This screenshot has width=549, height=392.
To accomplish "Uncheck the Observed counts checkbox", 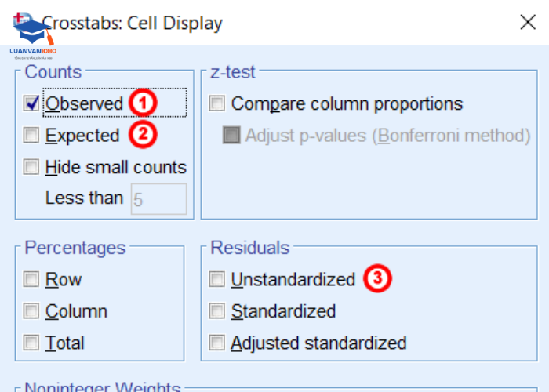I will point(32,103).
